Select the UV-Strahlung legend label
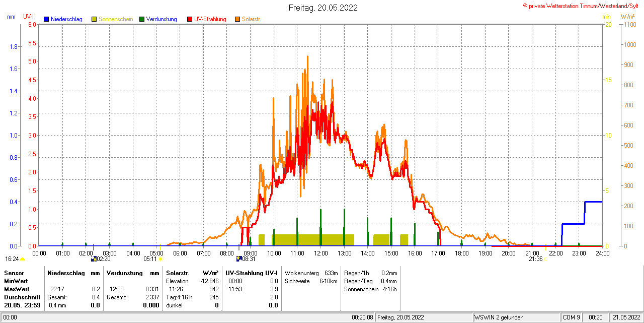The height and width of the screenshot is (323, 644). click(210, 19)
